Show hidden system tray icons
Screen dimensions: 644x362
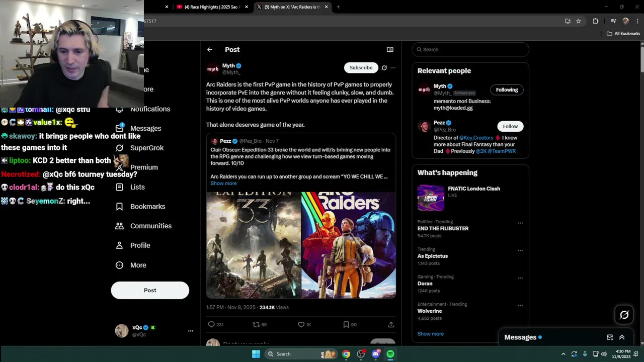pyautogui.click(x=563, y=354)
